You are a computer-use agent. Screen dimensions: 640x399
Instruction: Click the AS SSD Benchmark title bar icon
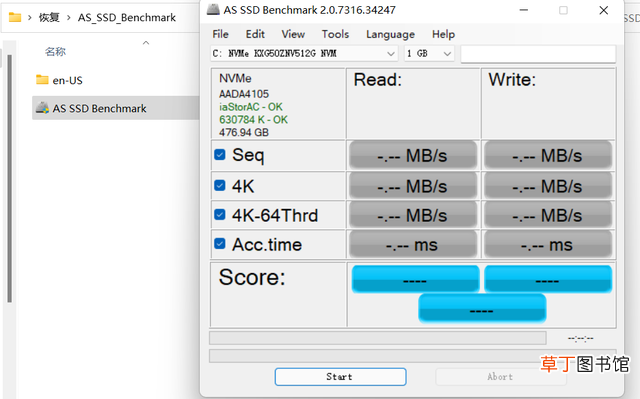pos(213,10)
